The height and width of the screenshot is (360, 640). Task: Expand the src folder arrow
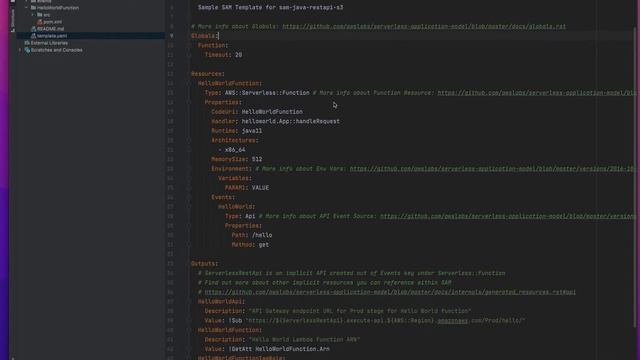[x=33, y=15]
